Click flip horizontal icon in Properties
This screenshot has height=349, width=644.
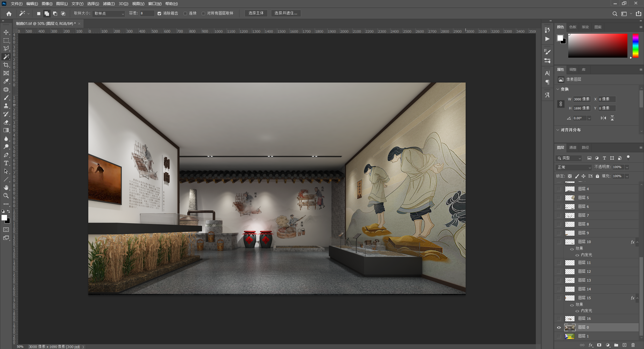(603, 118)
